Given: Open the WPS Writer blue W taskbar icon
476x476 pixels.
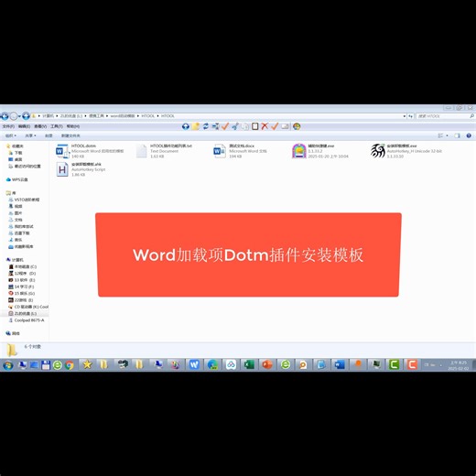Looking at the screenshot, I should click(x=194, y=364).
